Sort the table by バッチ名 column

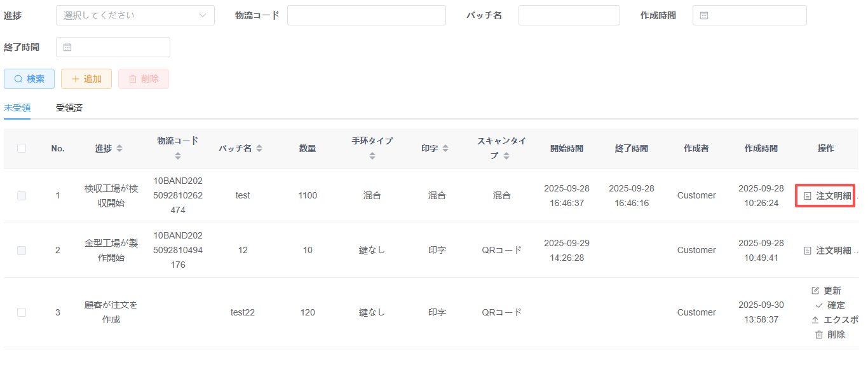[259, 148]
